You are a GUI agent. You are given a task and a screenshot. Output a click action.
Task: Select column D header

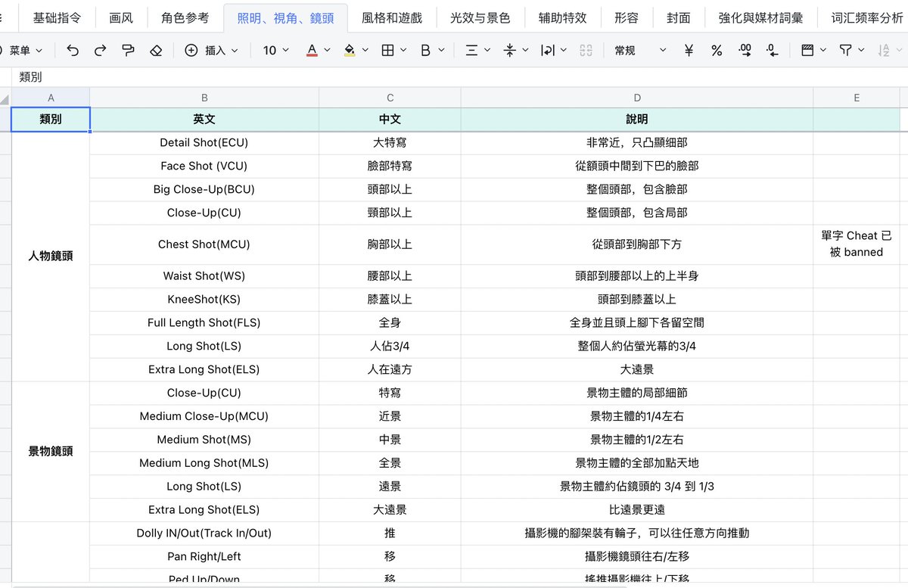(x=637, y=98)
